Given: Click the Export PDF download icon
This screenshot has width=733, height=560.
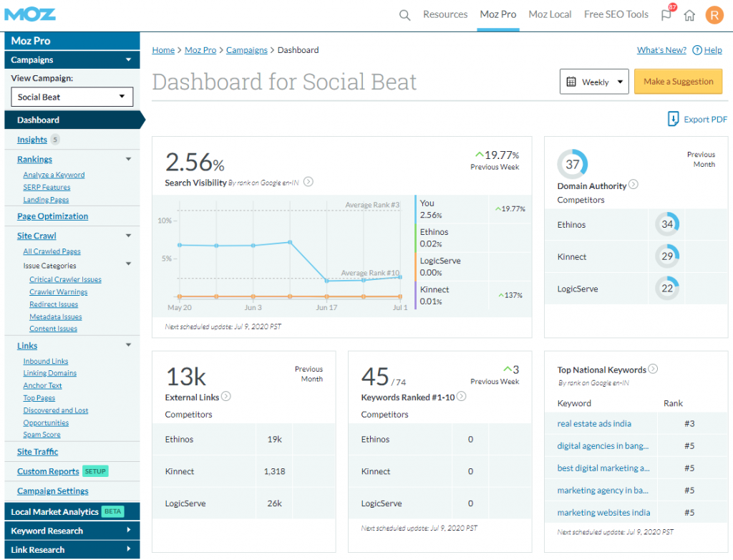Looking at the screenshot, I should [x=673, y=119].
